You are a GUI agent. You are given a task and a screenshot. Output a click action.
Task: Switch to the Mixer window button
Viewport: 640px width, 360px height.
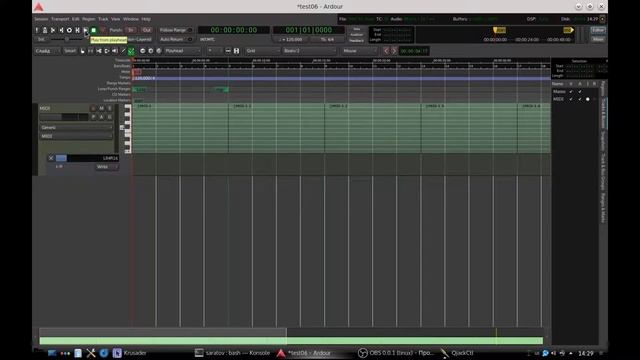point(598,40)
